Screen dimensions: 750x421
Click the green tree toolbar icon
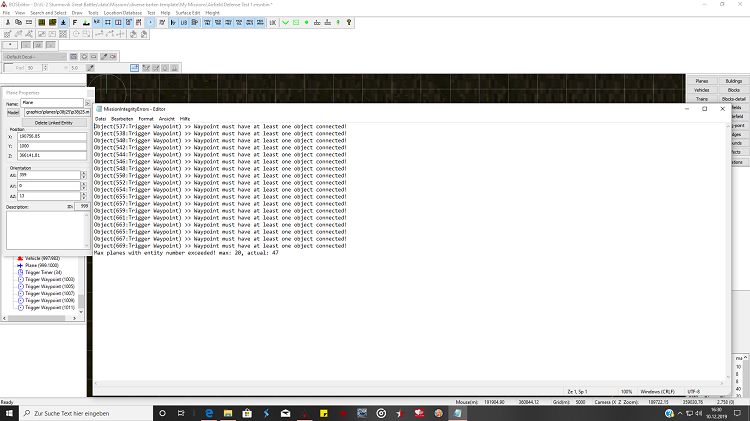(338, 22)
